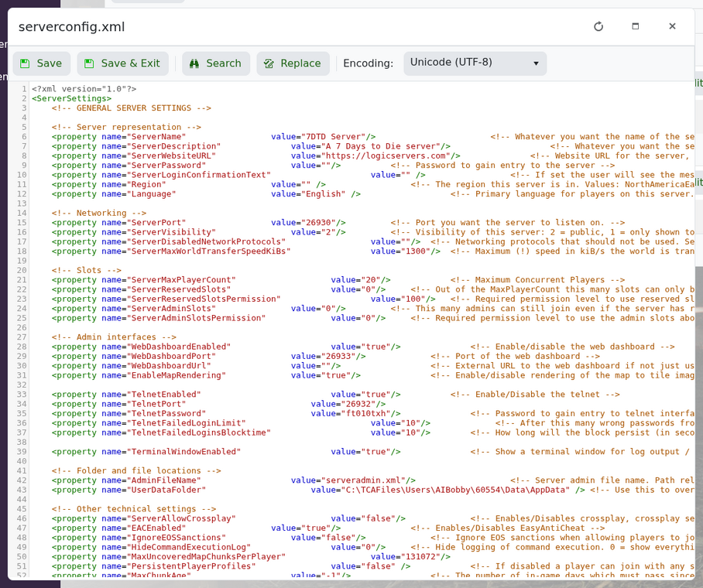Click the ServerAdminSlots property name
This screenshot has width=703, height=588.
click(171, 309)
